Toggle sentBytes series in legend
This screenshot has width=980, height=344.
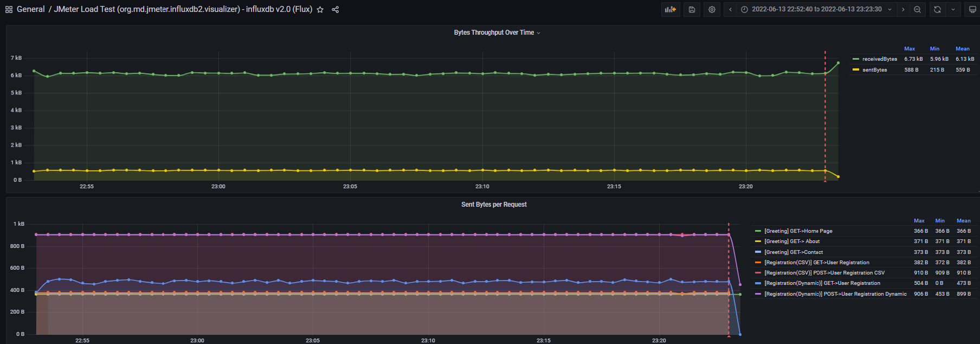874,70
